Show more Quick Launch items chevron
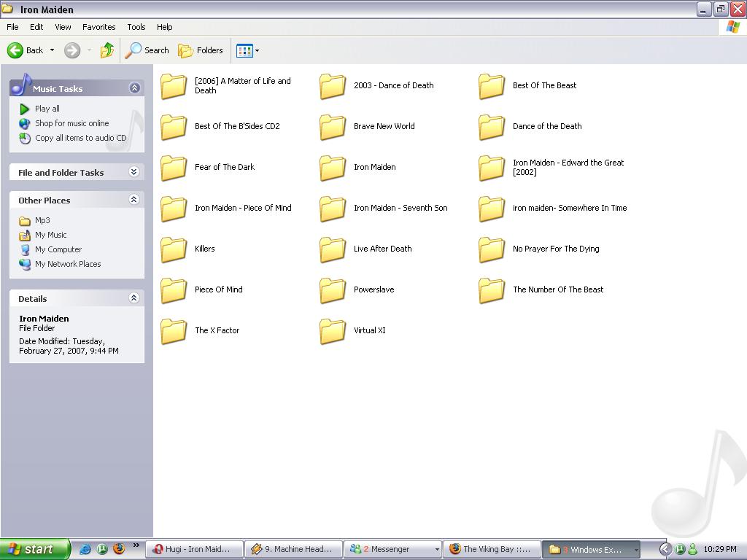Viewport: 747px width, 560px height. (x=136, y=545)
